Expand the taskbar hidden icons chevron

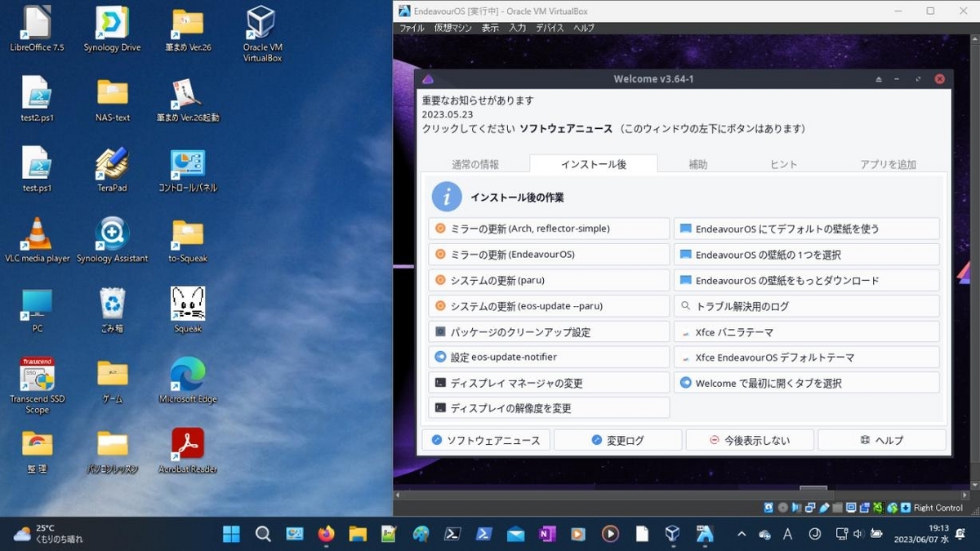tap(742, 534)
